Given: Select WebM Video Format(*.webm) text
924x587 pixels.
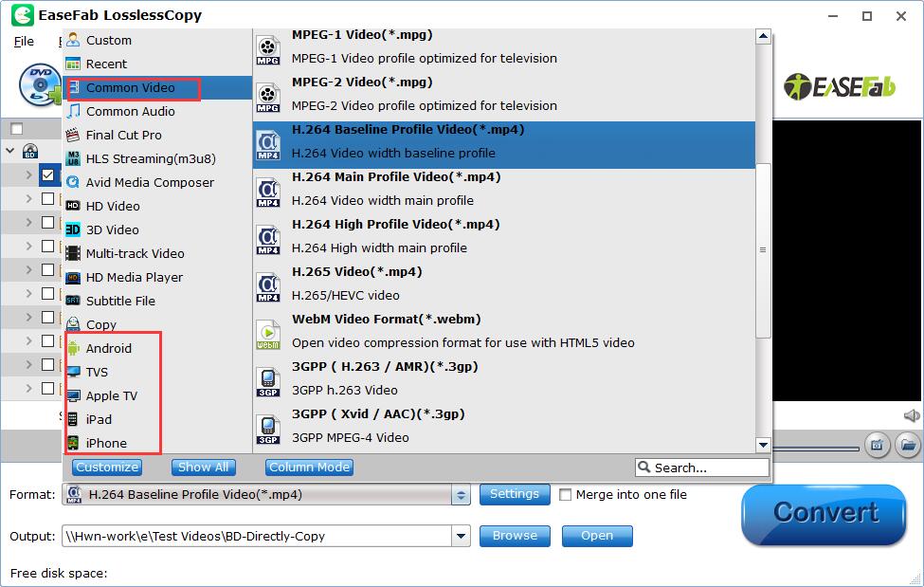Looking at the screenshot, I should coord(386,320).
